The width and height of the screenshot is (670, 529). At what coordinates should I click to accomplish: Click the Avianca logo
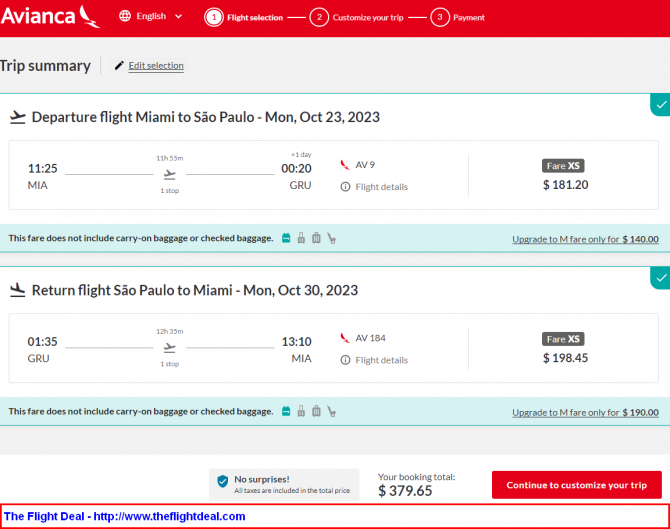pos(50,16)
